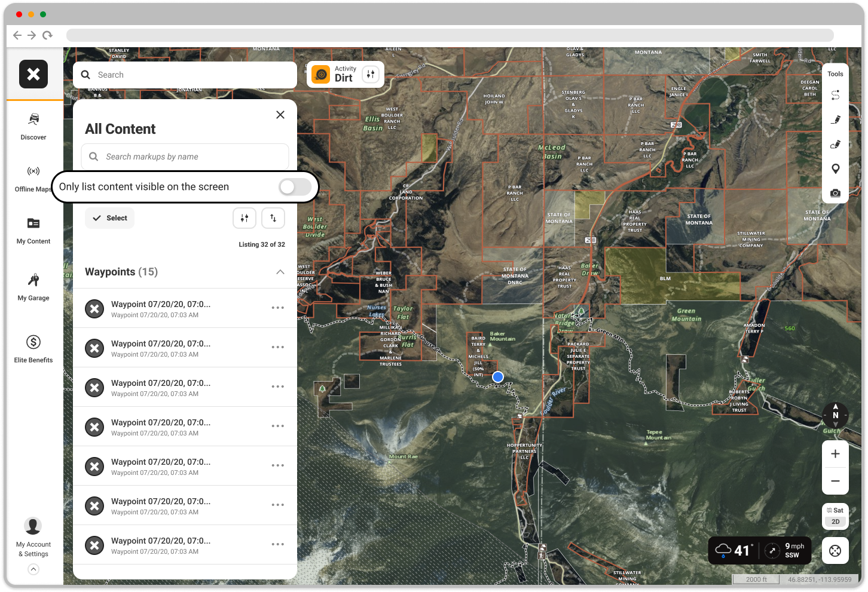Click the Listing 32 of 32 text
This screenshot has width=868, height=592.
pos(262,244)
